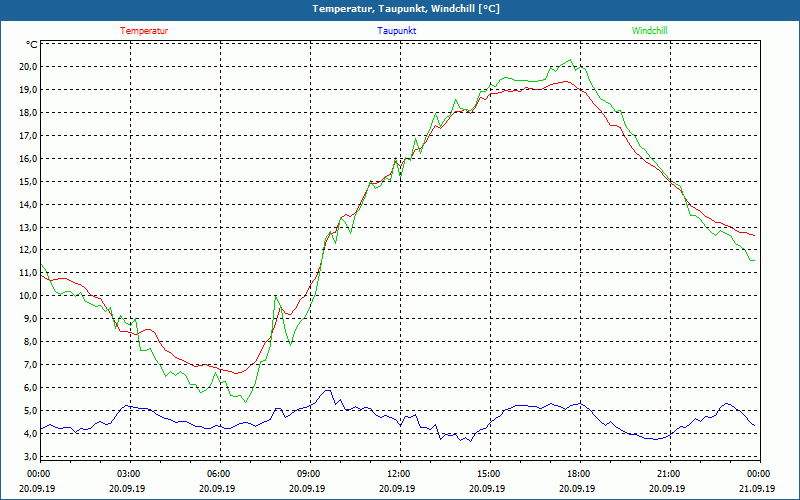Image resolution: width=800 pixels, height=500 pixels.
Task: Click the green Windchill legend label
Action: (650, 31)
